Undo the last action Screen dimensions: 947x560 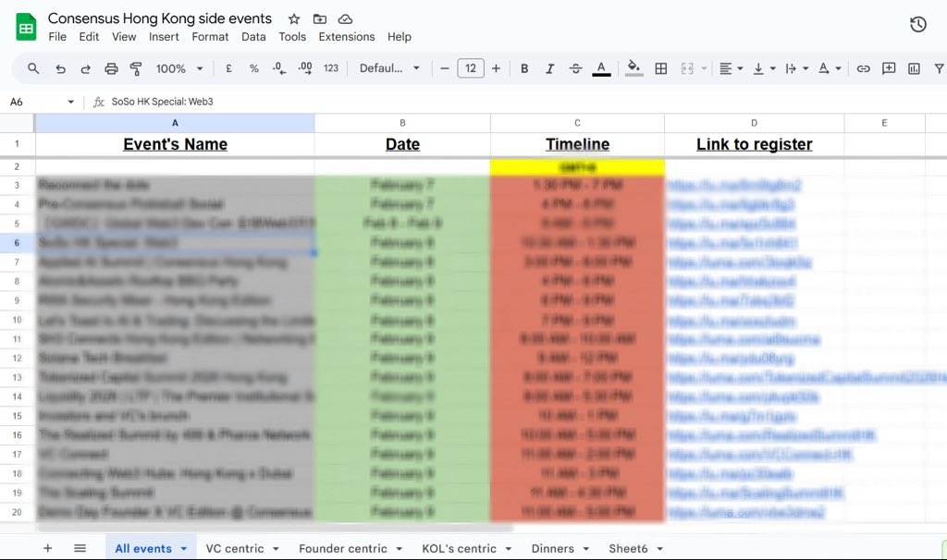(x=60, y=68)
